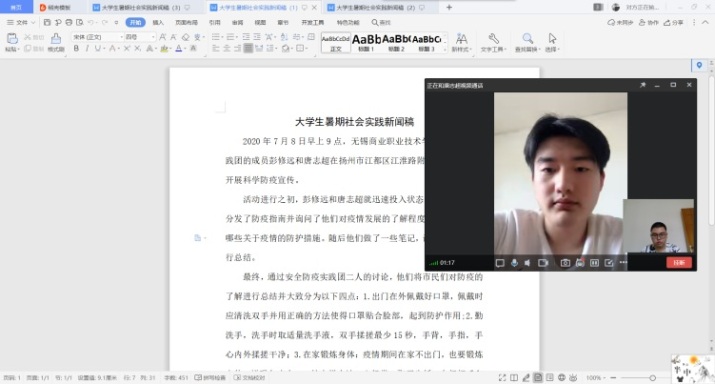Toggle Italic formatting
Viewport: 715px width, 384px height.
pyautogui.click(x=87, y=48)
